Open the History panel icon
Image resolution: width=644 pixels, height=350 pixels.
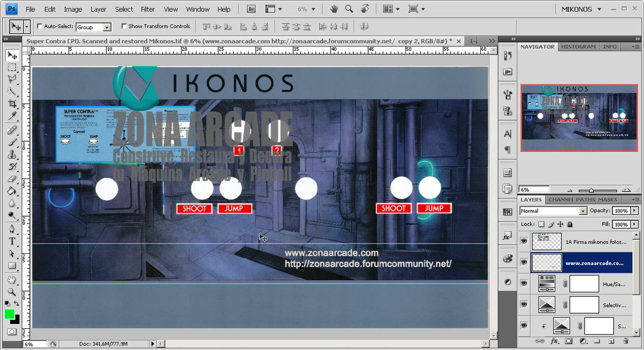coord(507,56)
